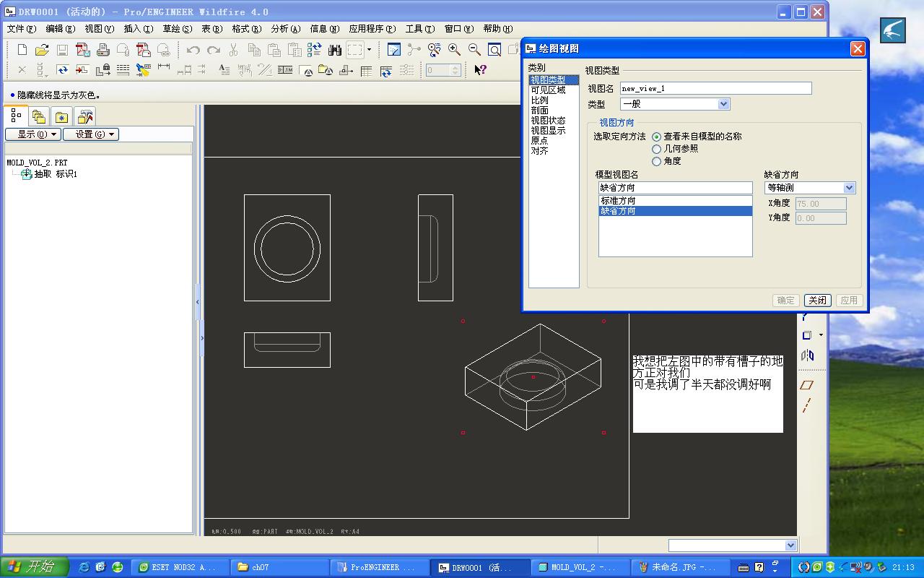Close the 绘图视图 dialog with the X
Screen dimensions: 924x578
pos(858,48)
